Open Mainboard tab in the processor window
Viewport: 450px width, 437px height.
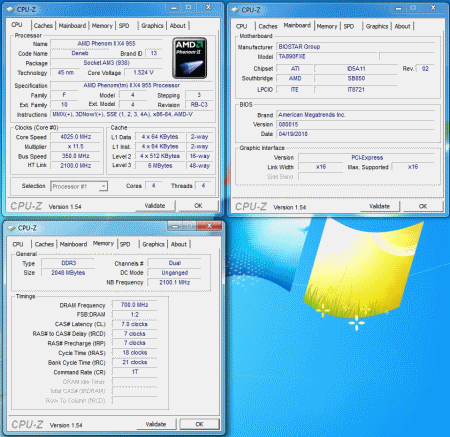[x=72, y=26]
